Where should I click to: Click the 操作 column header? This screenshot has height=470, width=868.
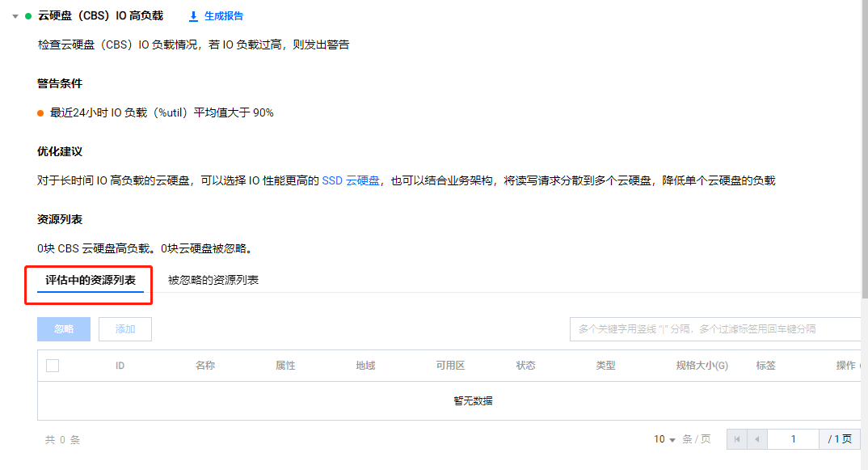pyautogui.click(x=845, y=366)
